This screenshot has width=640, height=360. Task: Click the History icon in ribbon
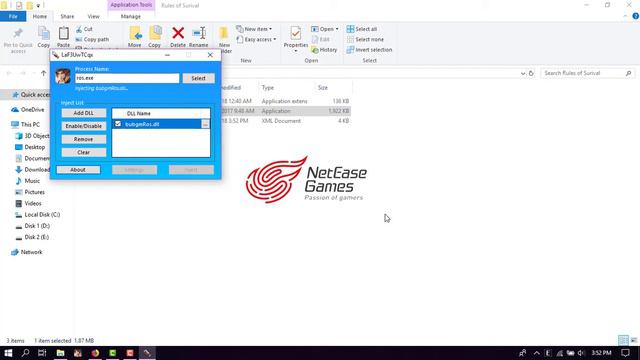pos(315,50)
